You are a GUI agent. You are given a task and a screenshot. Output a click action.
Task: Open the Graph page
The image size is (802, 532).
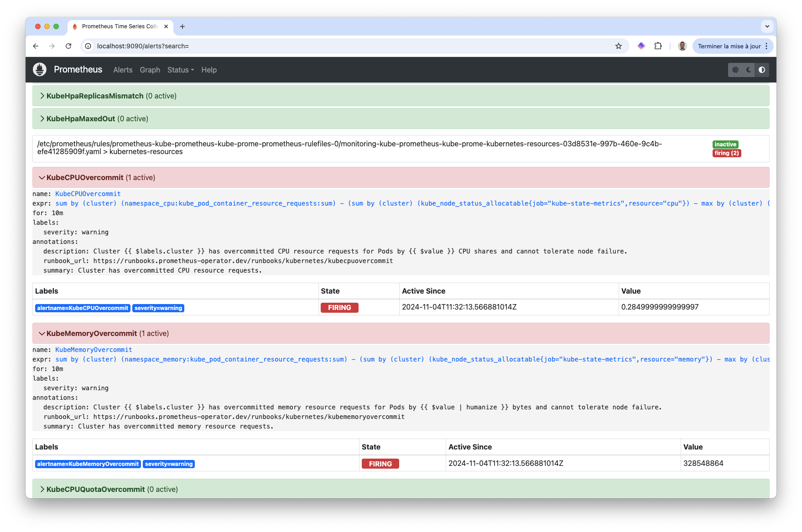(x=150, y=70)
